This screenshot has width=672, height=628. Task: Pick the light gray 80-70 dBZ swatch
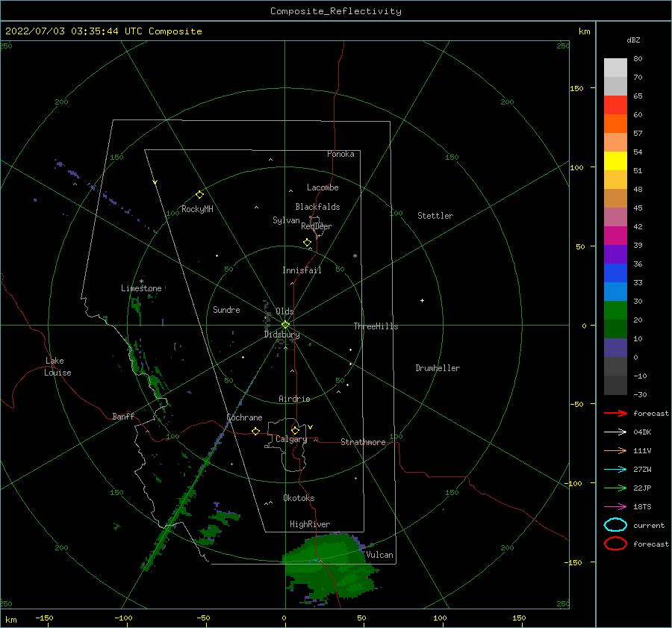tap(615, 68)
